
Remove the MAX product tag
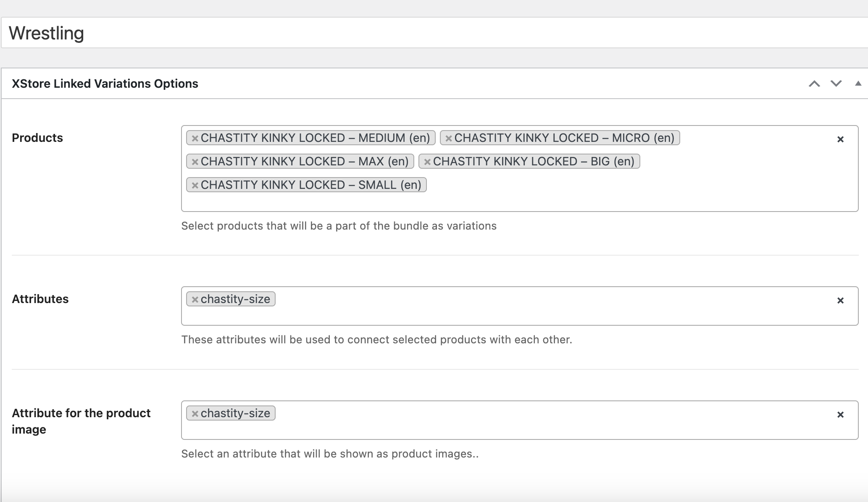(x=195, y=162)
